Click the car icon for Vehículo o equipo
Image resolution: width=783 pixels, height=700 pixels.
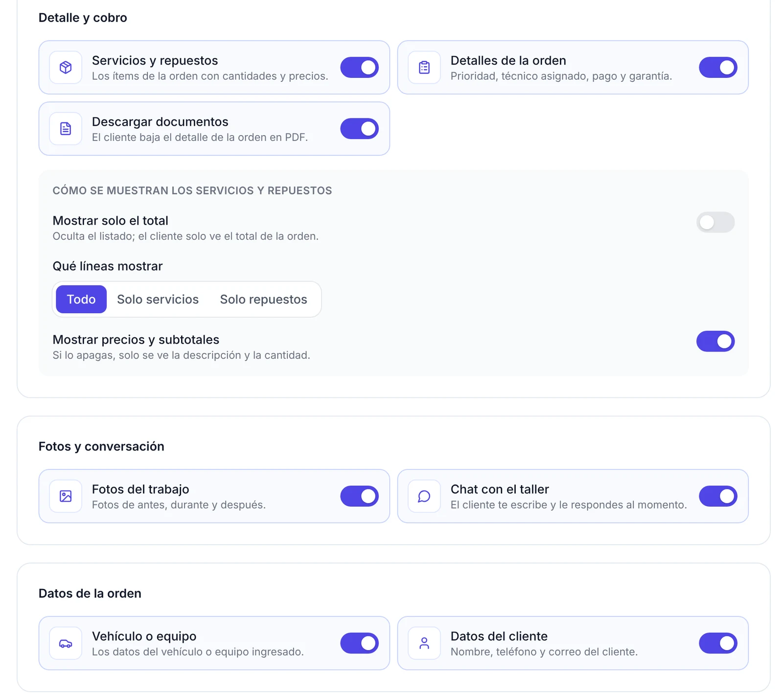[x=66, y=643]
